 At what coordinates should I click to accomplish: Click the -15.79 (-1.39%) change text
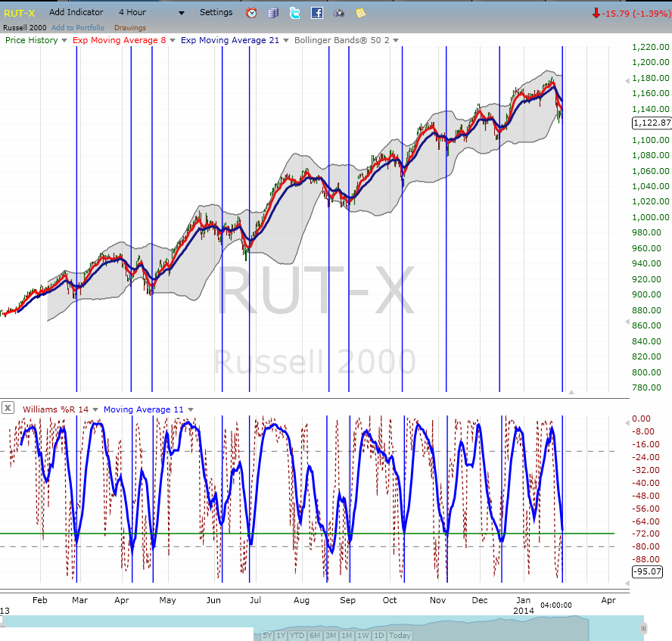pyautogui.click(x=636, y=14)
